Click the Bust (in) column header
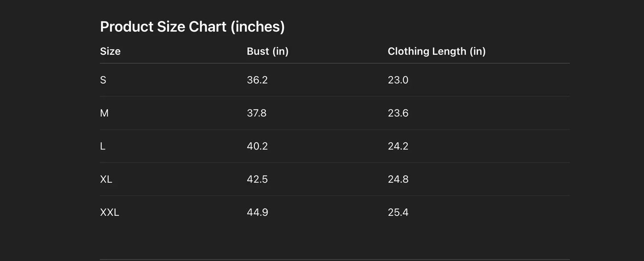This screenshot has width=644, height=261. tap(267, 51)
